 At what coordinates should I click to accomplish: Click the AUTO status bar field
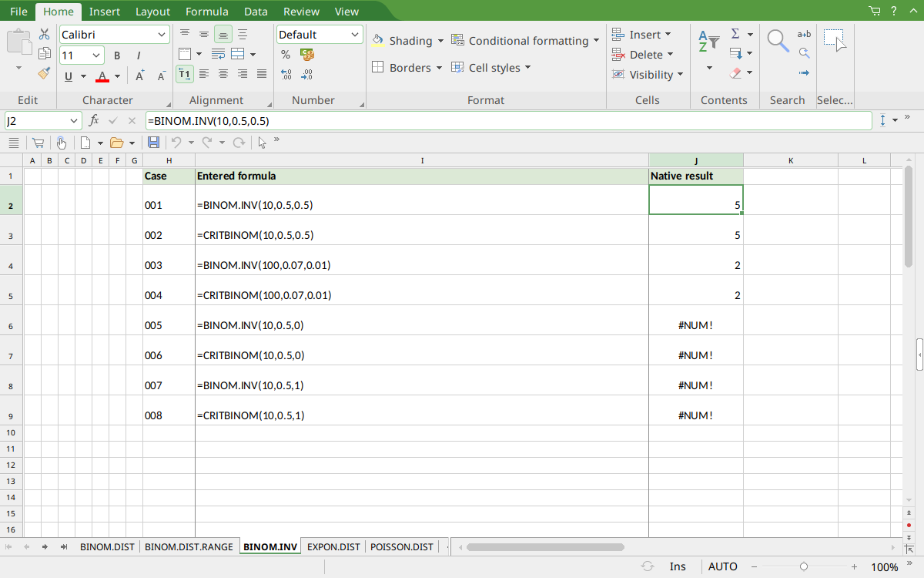click(x=722, y=566)
